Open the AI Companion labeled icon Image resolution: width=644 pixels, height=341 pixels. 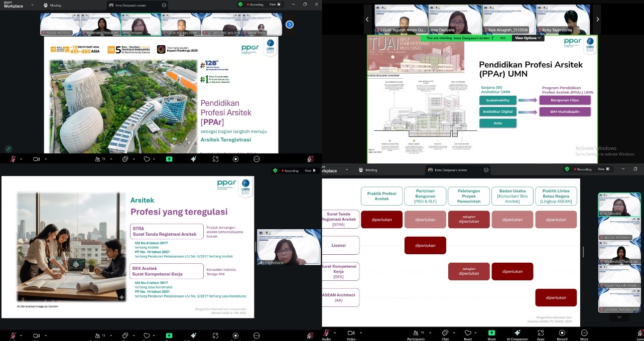(x=517, y=333)
